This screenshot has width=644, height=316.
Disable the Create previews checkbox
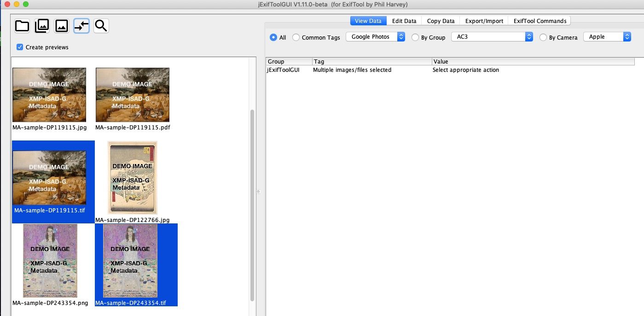click(x=19, y=47)
